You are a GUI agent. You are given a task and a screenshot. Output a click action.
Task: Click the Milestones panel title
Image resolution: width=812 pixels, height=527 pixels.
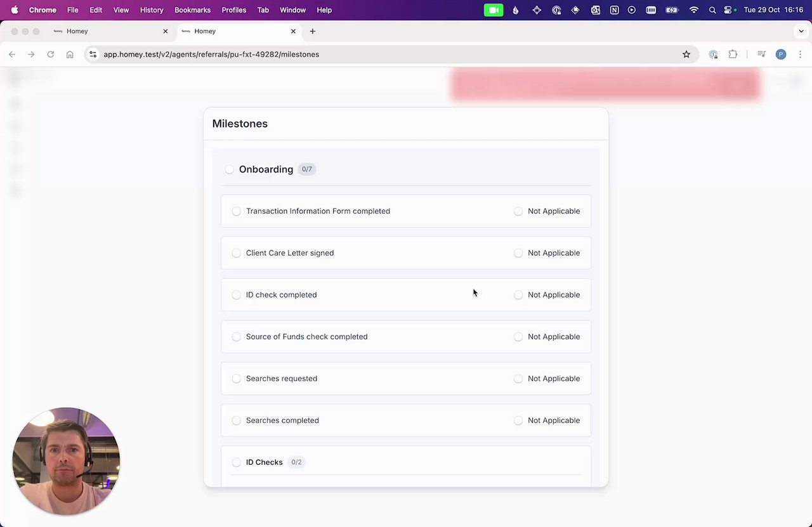click(240, 124)
